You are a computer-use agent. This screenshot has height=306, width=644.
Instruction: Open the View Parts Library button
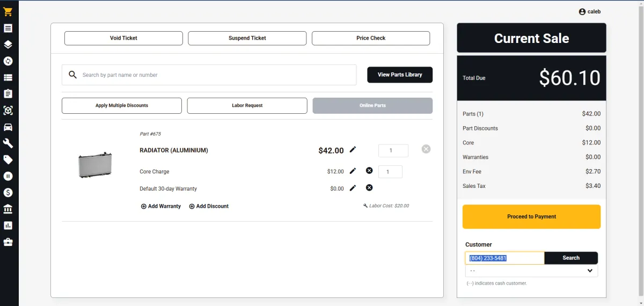click(399, 75)
